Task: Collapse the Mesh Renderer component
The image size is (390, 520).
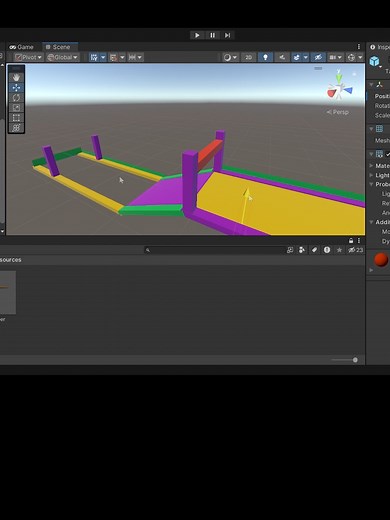Action: click(371, 154)
